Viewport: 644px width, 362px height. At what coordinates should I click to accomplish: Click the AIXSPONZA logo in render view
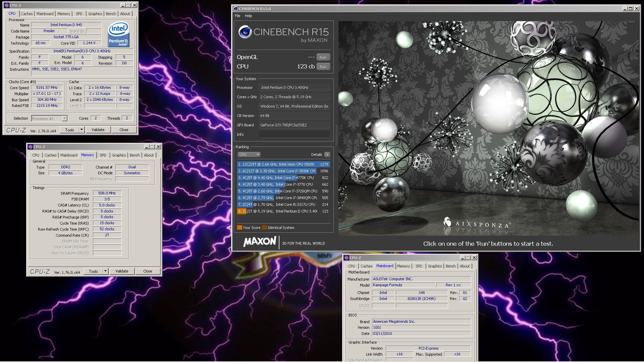[477, 223]
